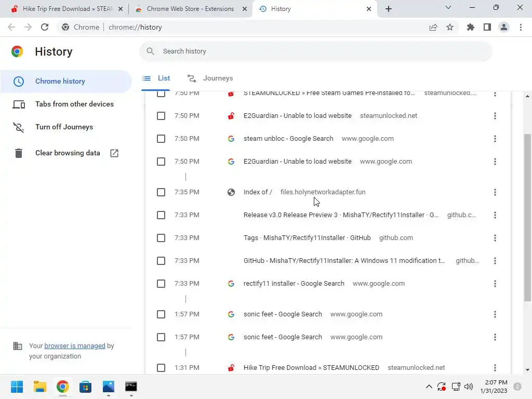Open the steam unbloc - Google Search link
Image resolution: width=532 pixels, height=399 pixels.
coord(288,138)
